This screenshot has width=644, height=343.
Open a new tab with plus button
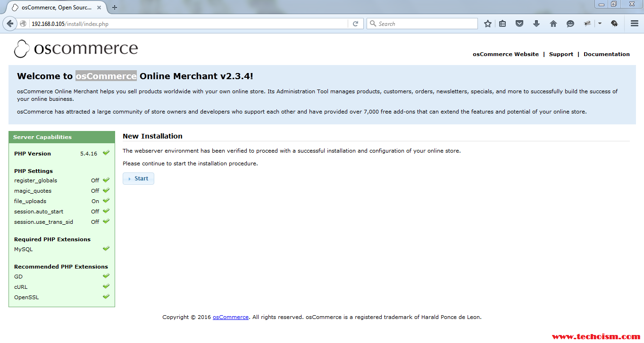coord(115,8)
